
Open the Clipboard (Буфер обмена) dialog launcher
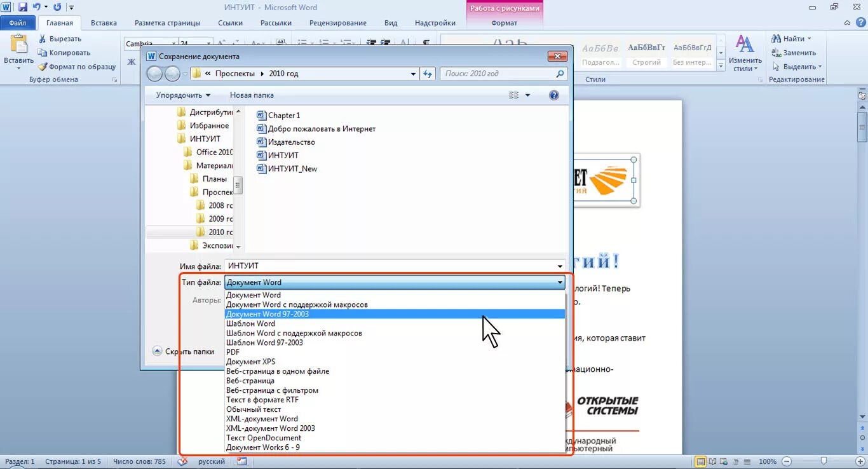point(115,80)
